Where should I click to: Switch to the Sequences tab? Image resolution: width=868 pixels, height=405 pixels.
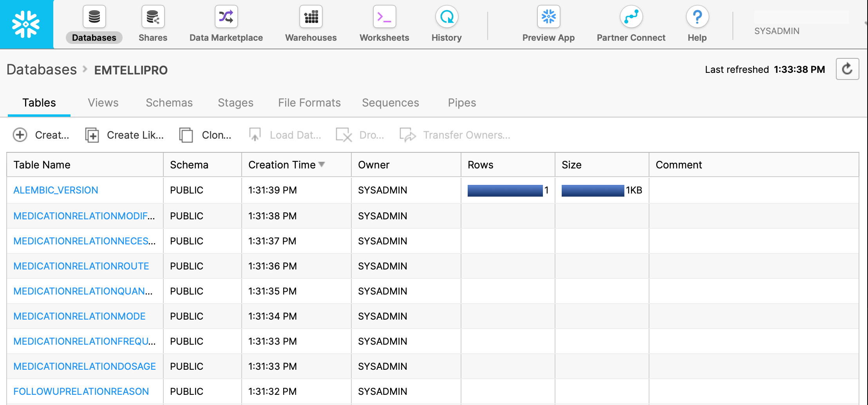point(391,103)
